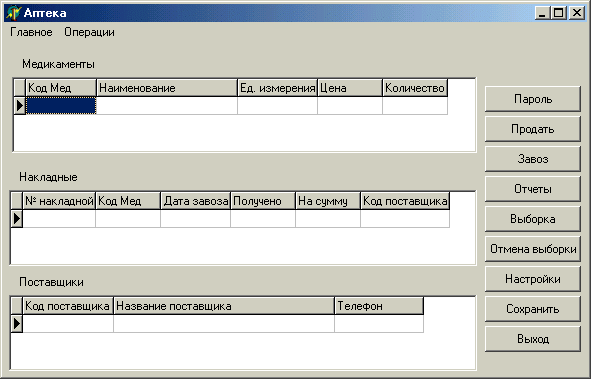Click the empty На сумму cell
The image size is (592, 380).
pyautogui.click(x=328, y=219)
